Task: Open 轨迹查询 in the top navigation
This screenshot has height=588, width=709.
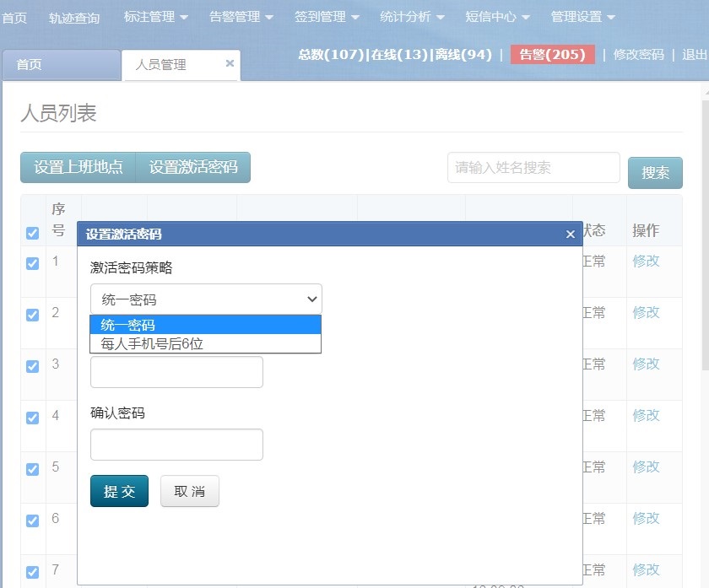Action: tap(74, 18)
